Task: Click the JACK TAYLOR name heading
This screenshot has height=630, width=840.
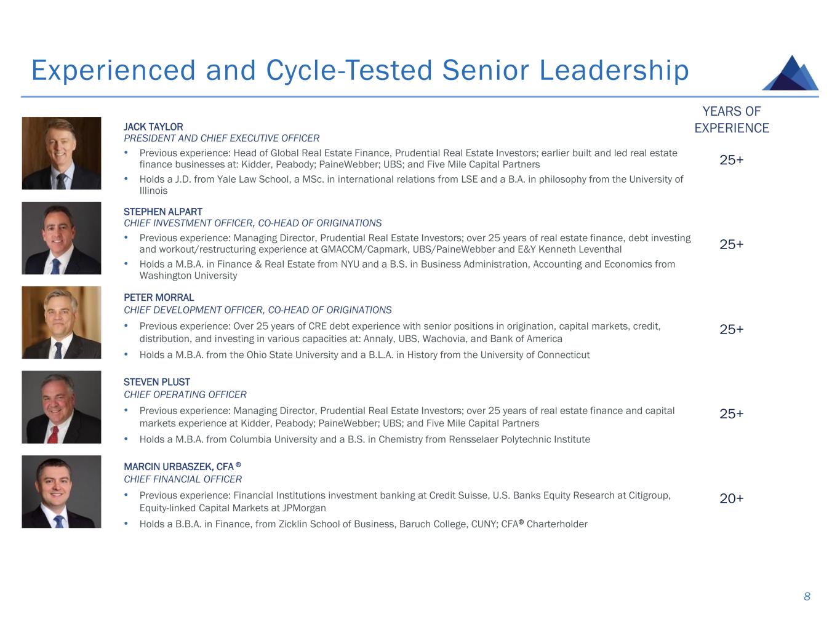Action: 153,127
